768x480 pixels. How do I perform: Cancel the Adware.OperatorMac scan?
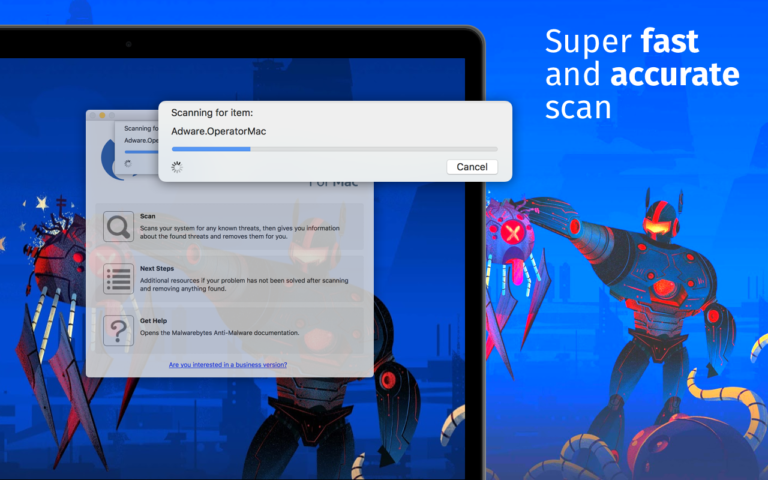[472, 167]
